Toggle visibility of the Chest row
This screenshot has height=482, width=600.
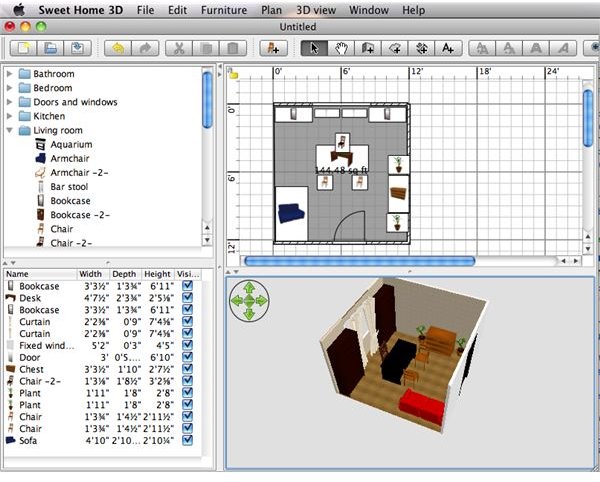tap(187, 369)
